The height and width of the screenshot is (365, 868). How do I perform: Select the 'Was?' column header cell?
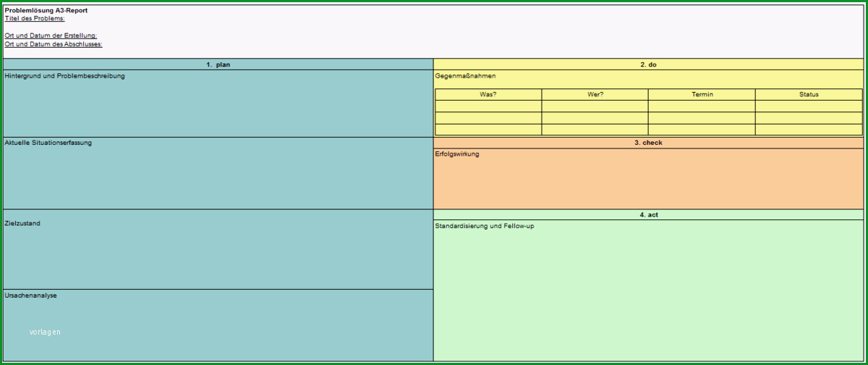(488, 94)
